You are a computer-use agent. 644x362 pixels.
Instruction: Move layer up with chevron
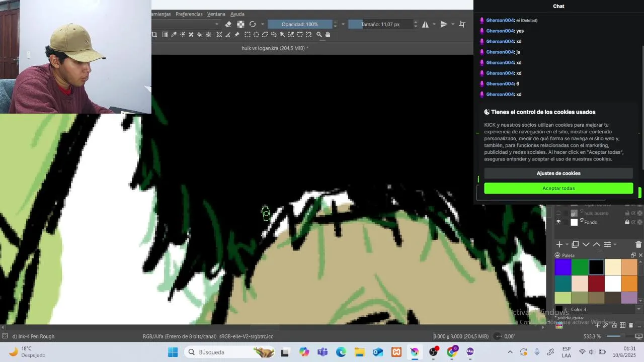pos(597,244)
